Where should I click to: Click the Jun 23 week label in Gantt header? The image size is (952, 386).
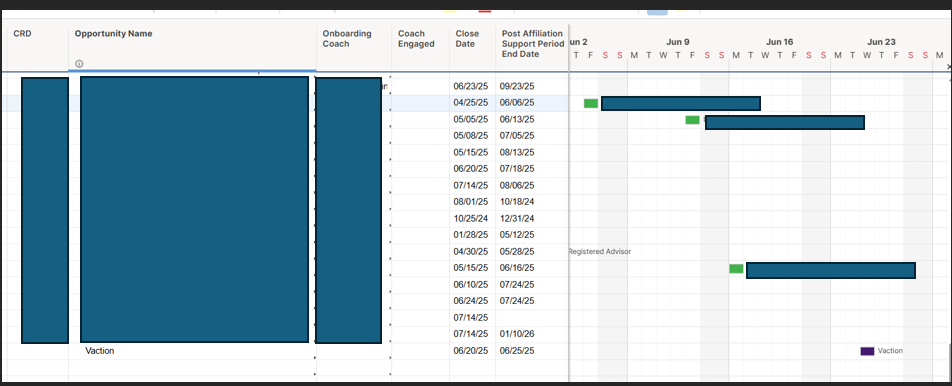point(881,42)
